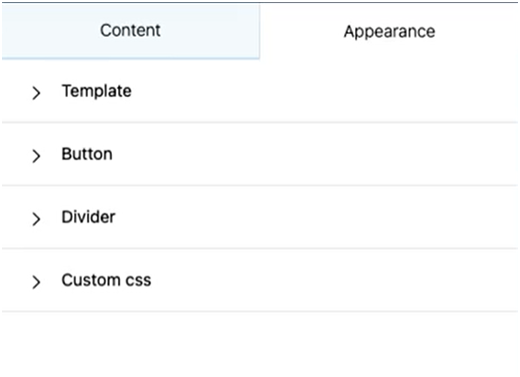The image size is (520, 377).
Task: Click the Button label text
Action: pos(87,154)
